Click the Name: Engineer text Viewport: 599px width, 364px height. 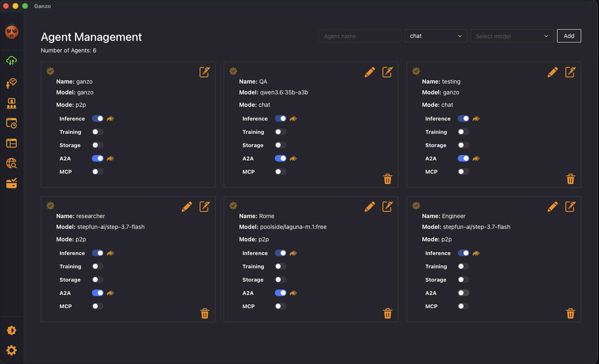tap(444, 216)
